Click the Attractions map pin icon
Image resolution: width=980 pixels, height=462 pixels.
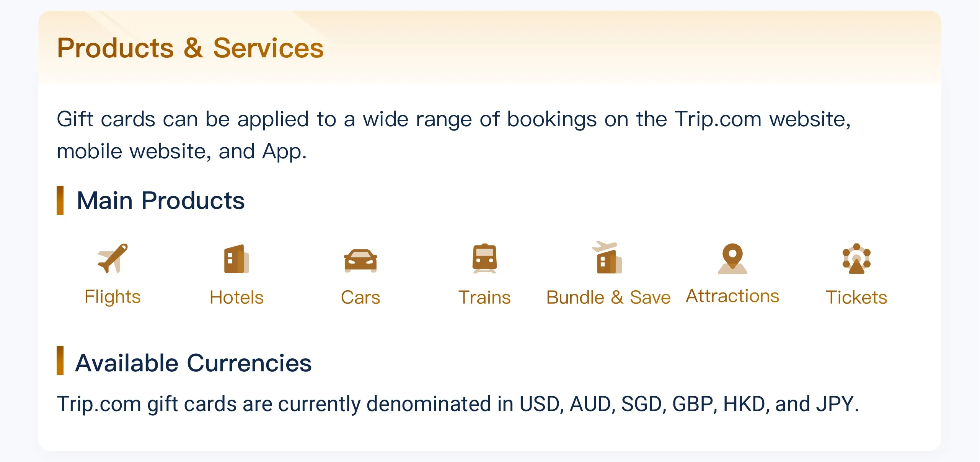tap(732, 259)
